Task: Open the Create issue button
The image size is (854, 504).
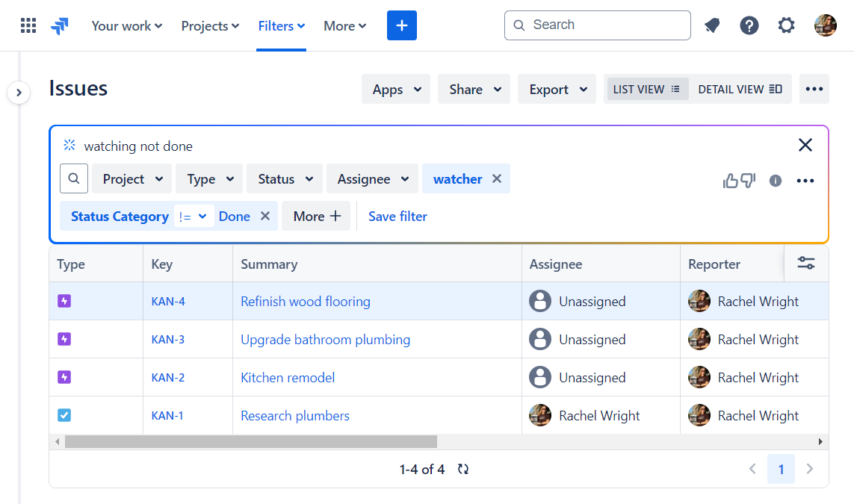Action: (401, 25)
